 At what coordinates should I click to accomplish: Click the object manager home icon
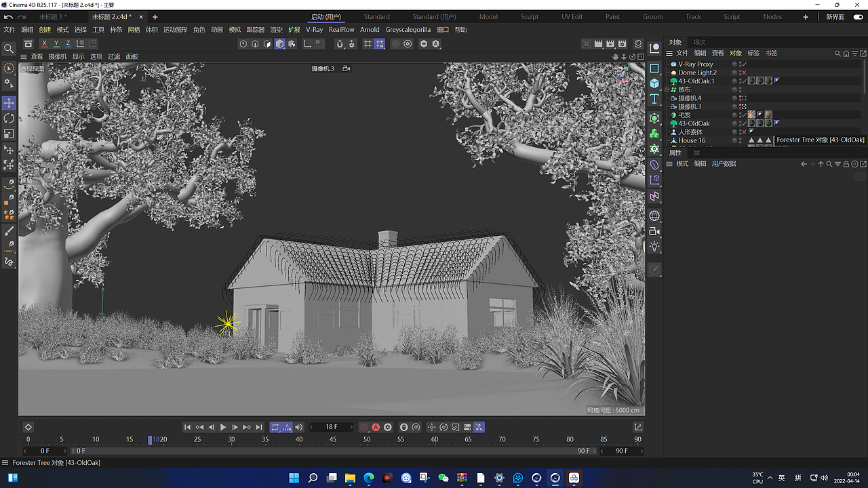click(x=846, y=53)
